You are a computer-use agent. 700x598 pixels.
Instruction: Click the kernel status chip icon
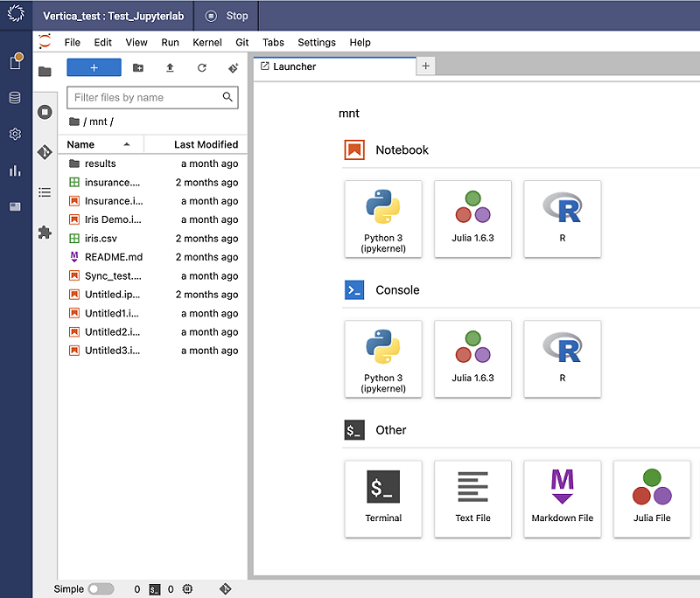point(187,589)
